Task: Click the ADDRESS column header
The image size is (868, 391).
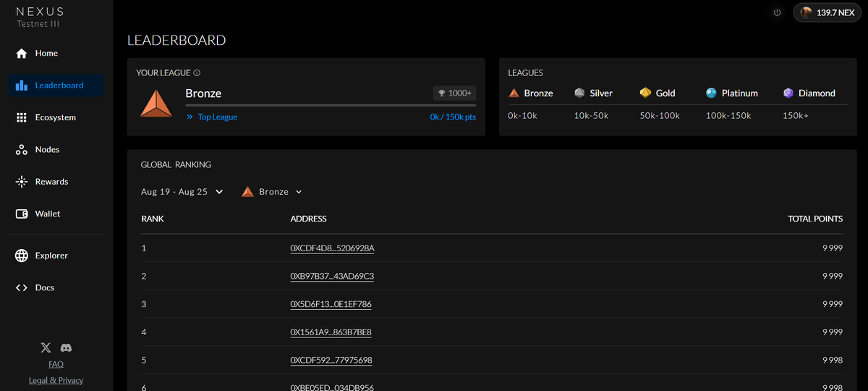Action: tap(309, 219)
